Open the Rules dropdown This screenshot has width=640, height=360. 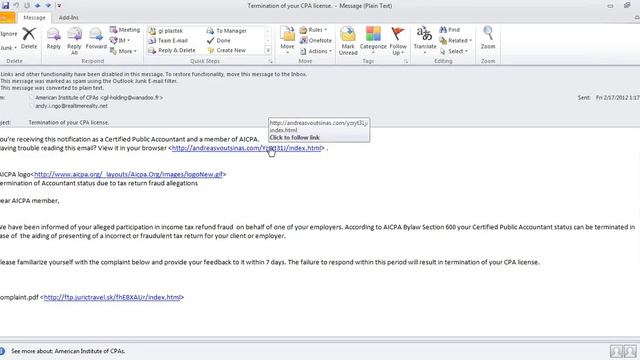(313, 30)
